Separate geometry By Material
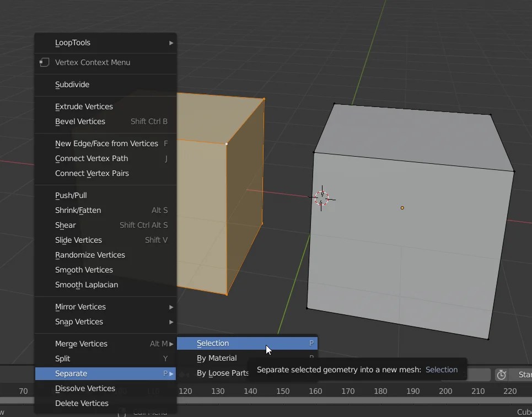Viewport: 532px width, 417px height. click(217, 358)
